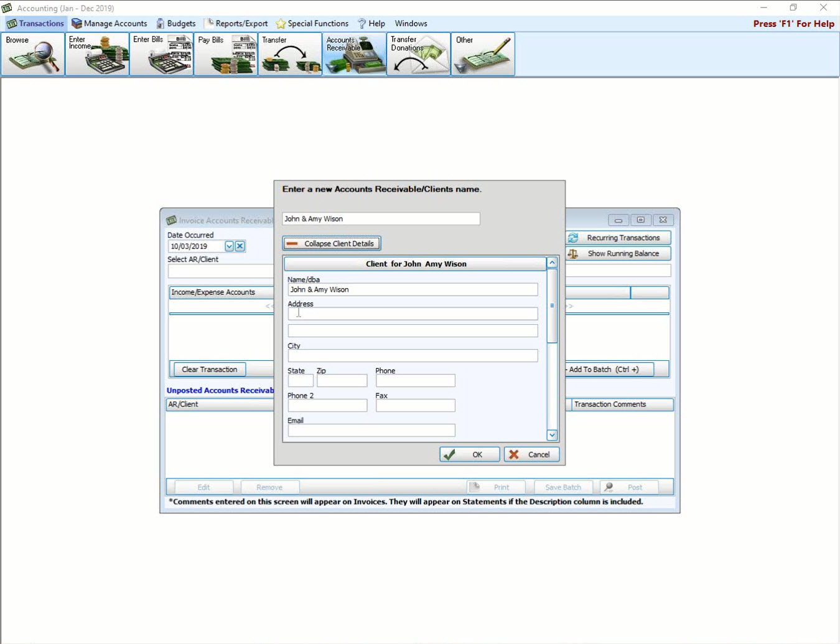This screenshot has height=644, width=840.
Task: Clear the date with the X control
Action: 240,246
